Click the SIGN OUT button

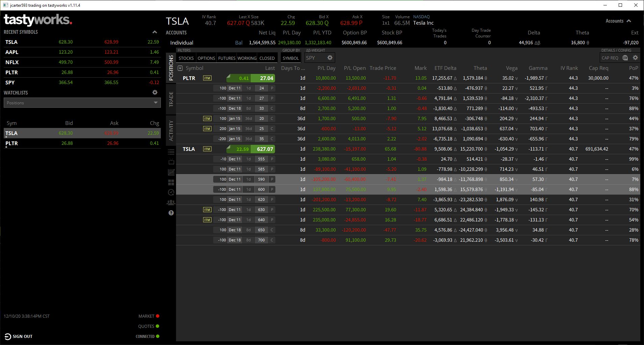19,336
